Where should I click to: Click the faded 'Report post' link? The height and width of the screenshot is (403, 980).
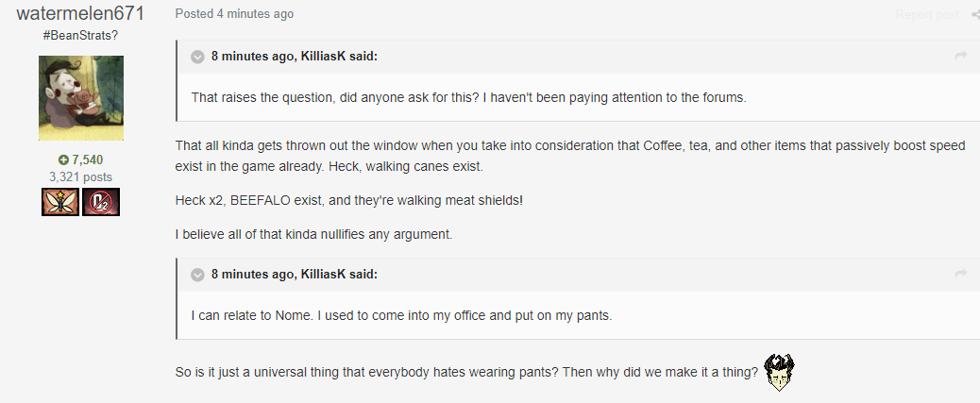point(926,14)
